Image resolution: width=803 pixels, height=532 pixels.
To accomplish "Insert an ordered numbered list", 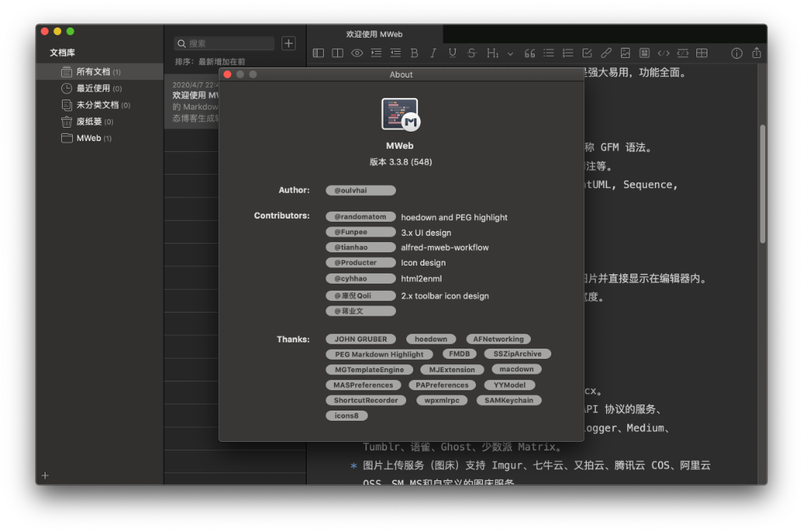I will [568, 53].
